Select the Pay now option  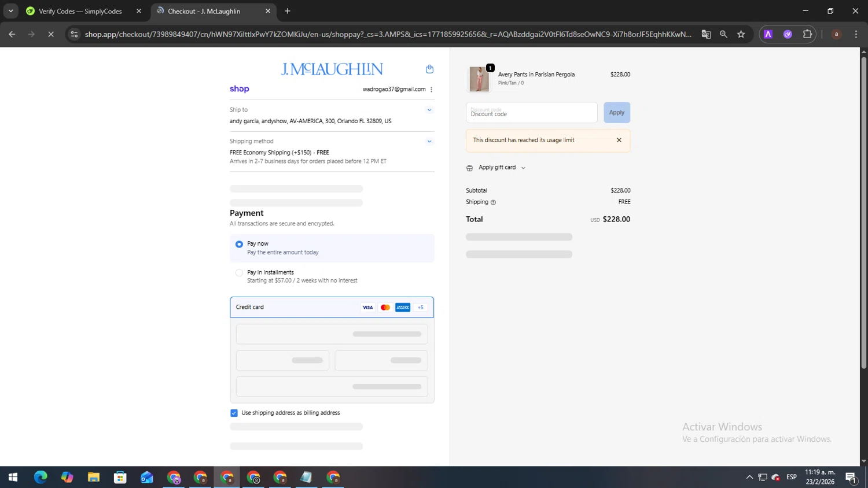[x=239, y=245]
